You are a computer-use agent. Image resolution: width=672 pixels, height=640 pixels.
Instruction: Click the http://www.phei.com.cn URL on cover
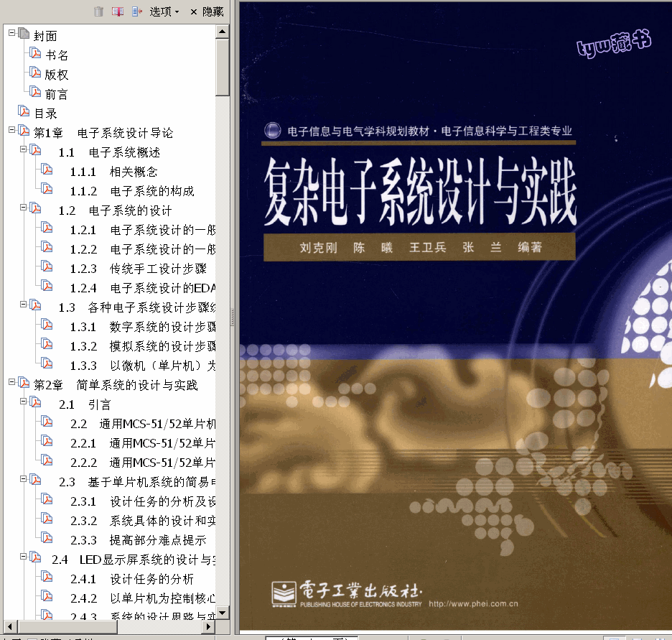click(473, 603)
